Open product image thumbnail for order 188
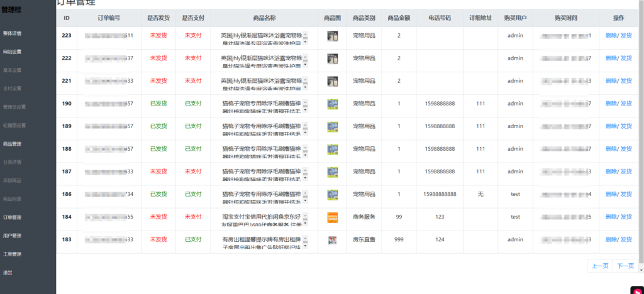The width and height of the screenshot is (644, 294). (332, 150)
